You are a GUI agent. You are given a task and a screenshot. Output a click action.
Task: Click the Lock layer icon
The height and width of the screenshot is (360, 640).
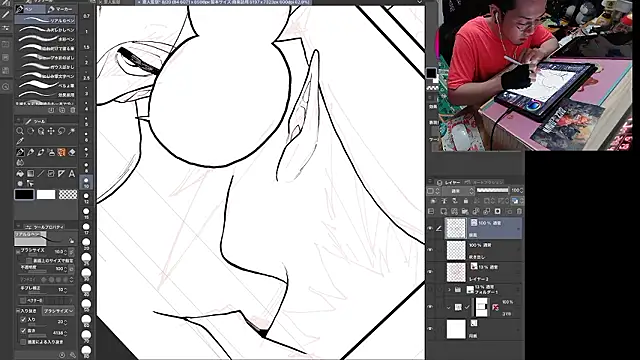(466, 201)
